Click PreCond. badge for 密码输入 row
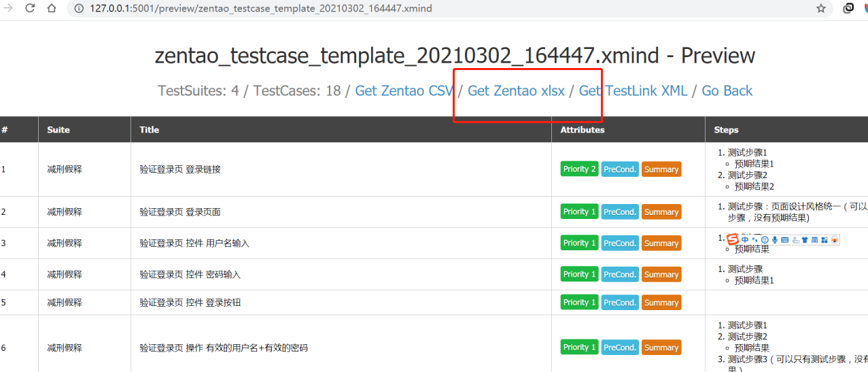The image size is (868, 372). (620, 274)
